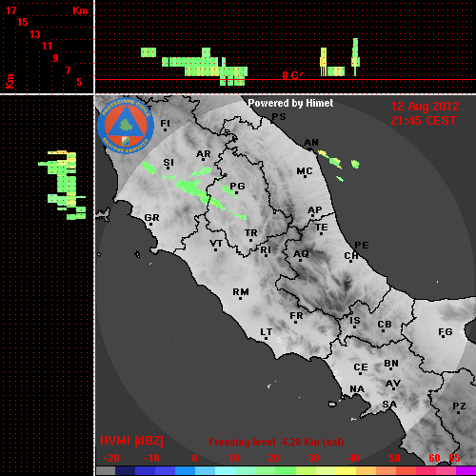Click the PS city label on the map

(279, 117)
